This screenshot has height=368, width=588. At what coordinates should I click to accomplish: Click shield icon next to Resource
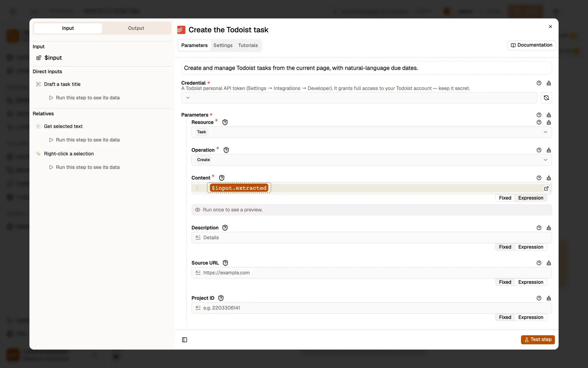pos(225,122)
